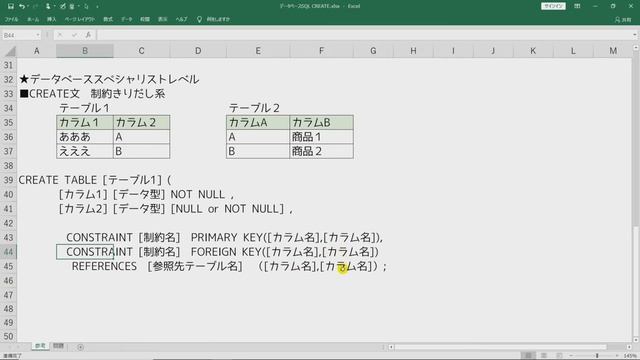Screen dimensions: 640x360
Task: Click the カラム２ table header cell
Action: [141, 122]
